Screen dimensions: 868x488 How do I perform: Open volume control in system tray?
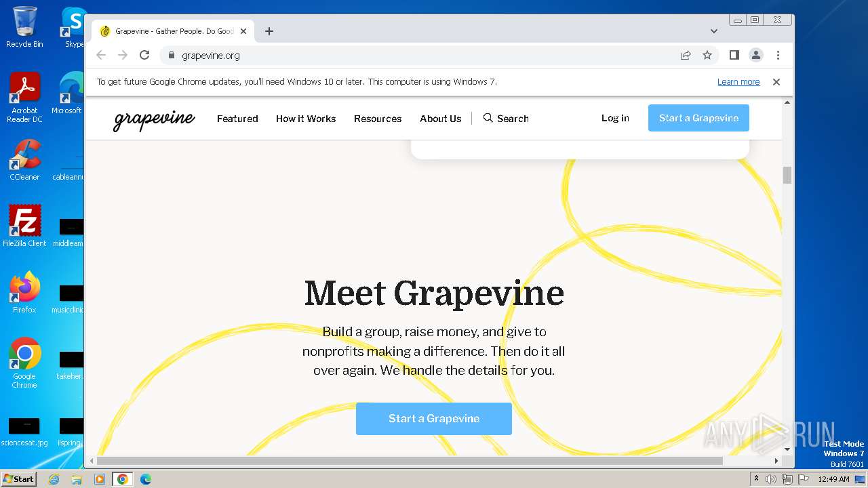771,479
